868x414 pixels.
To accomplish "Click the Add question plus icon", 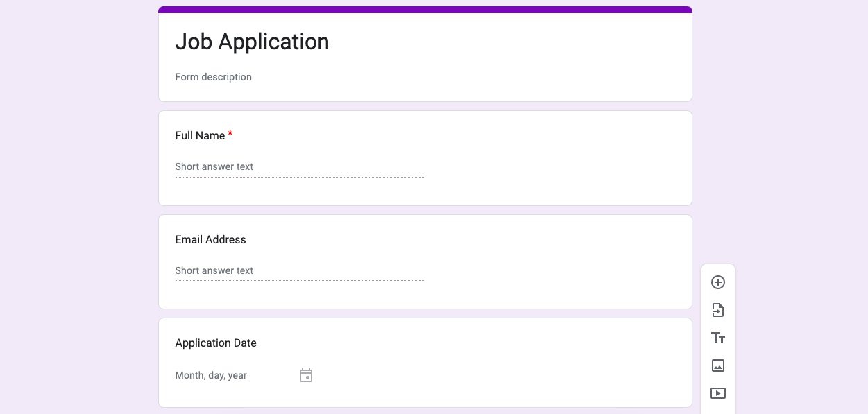I will (718, 282).
